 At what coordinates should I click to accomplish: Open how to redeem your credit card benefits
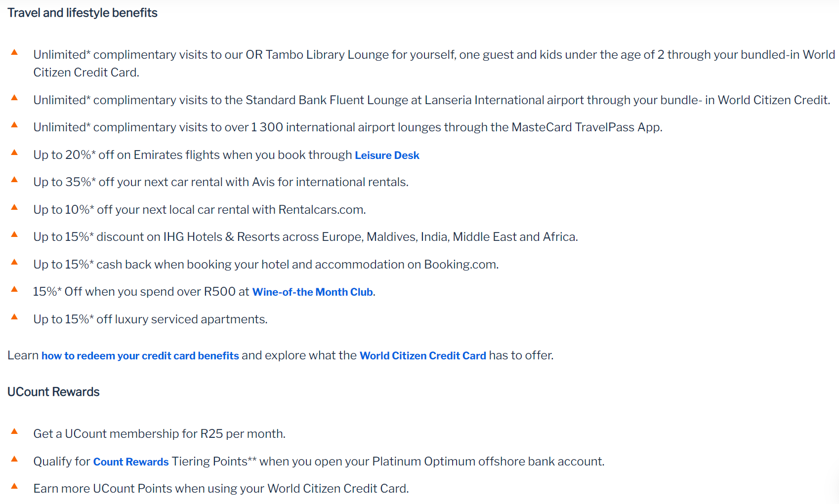pyautogui.click(x=140, y=355)
